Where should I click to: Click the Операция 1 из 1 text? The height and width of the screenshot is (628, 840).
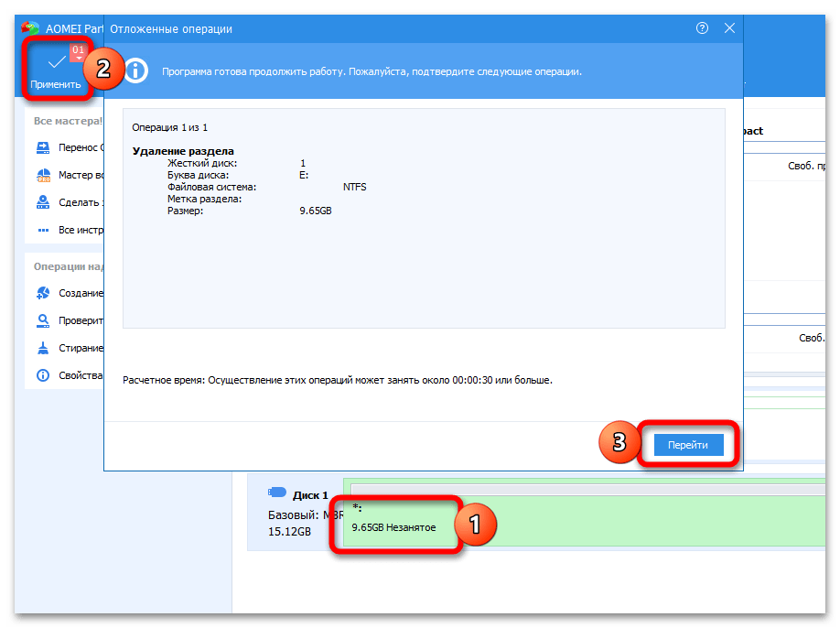[170, 127]
